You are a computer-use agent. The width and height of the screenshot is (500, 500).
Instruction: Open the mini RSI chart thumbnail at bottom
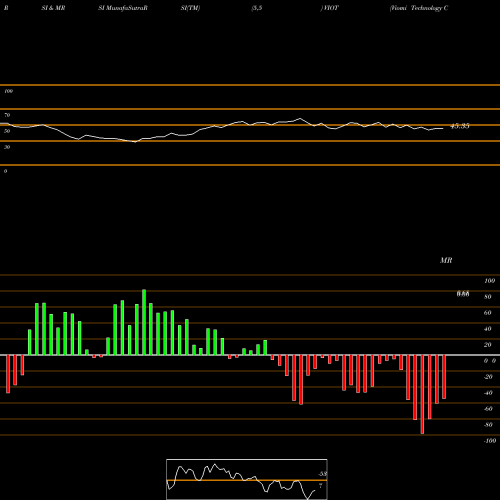click(x=247, y=479)
